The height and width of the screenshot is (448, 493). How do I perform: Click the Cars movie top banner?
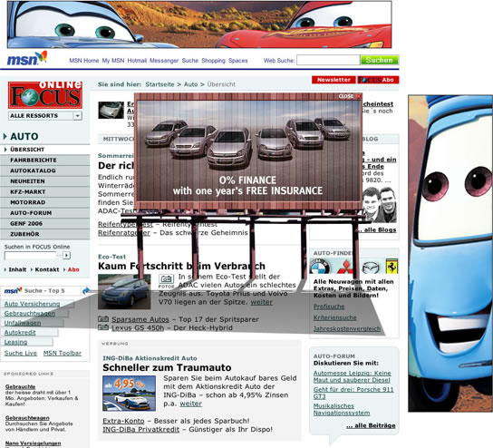pyautogui.click(x=199, y=24)
